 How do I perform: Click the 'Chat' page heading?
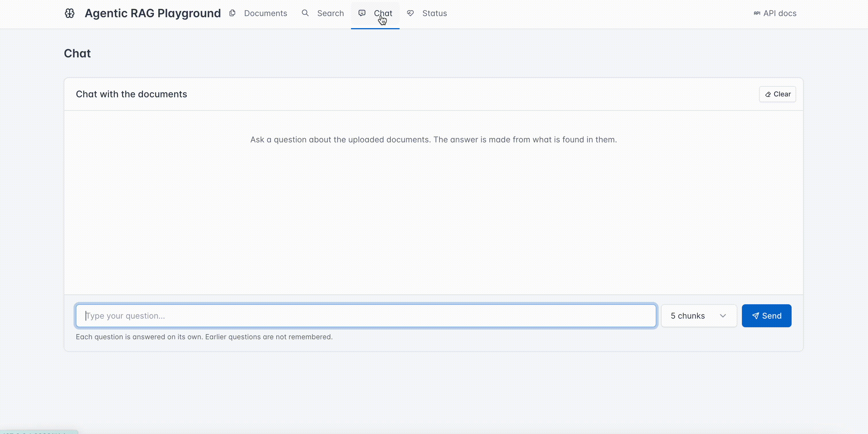click(77, 54)
